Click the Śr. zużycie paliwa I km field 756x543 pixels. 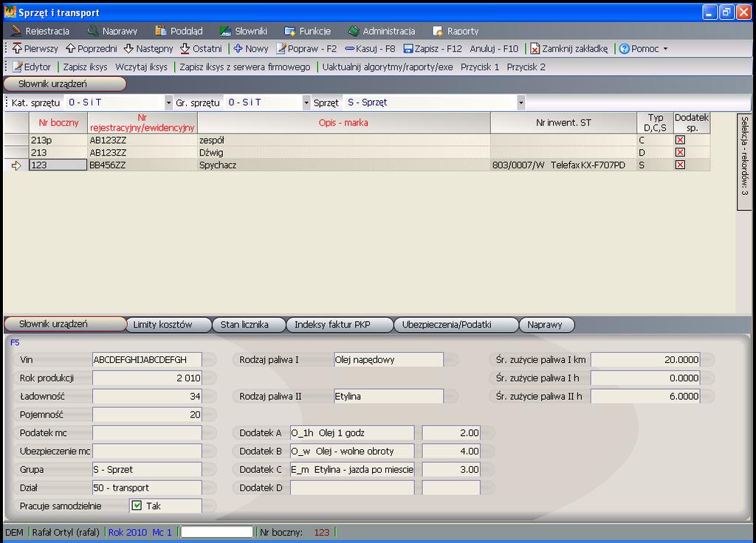(x=645, y=359)
